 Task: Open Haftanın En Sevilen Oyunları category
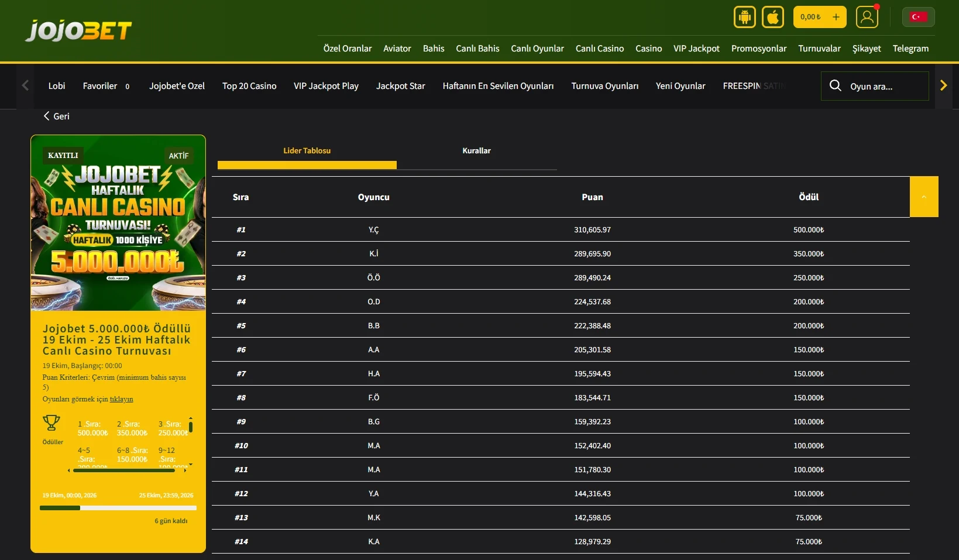(x=498, y=86)
